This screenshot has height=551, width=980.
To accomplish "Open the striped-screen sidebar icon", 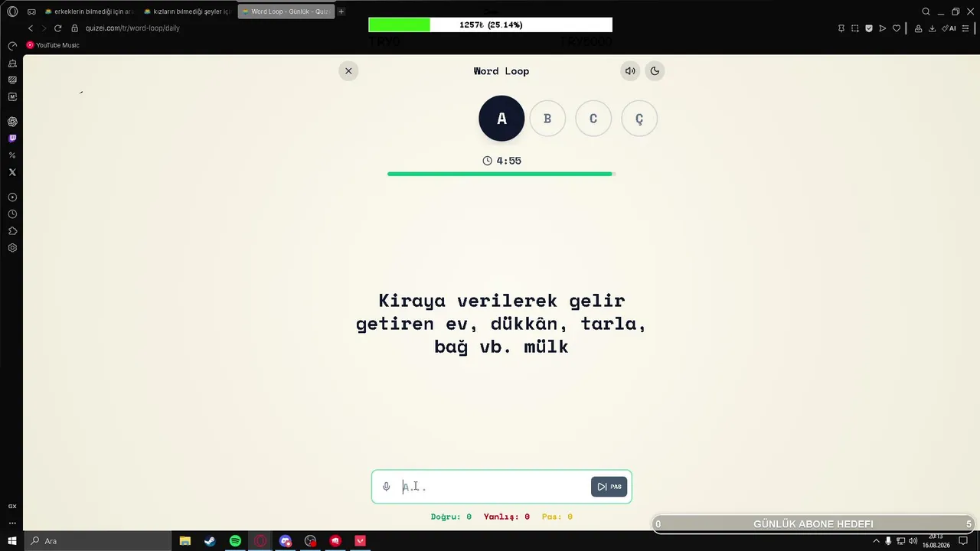I will (x=12, y=80).
